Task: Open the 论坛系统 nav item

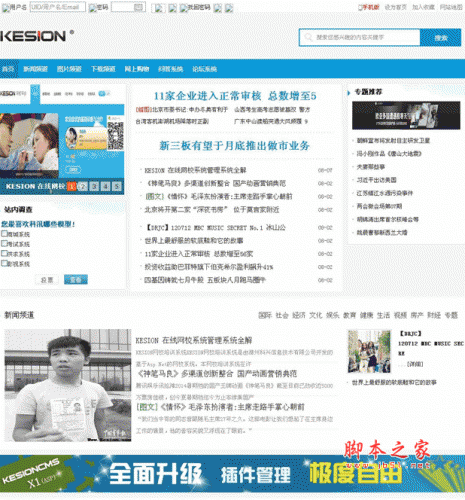Action: tap(204, 69)
